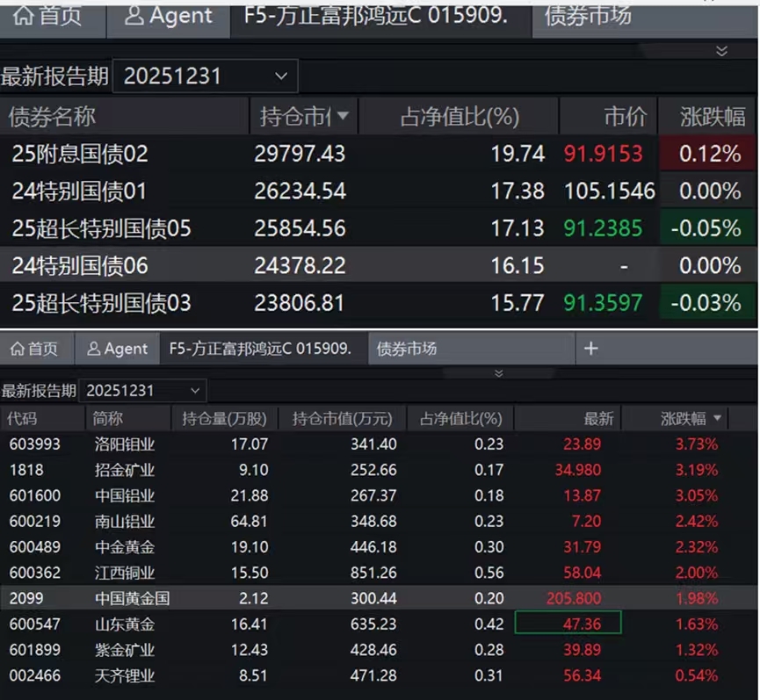Select the 25超长特别国债05 bond row
Screen dimensions: 760x700
coord(378,228)
